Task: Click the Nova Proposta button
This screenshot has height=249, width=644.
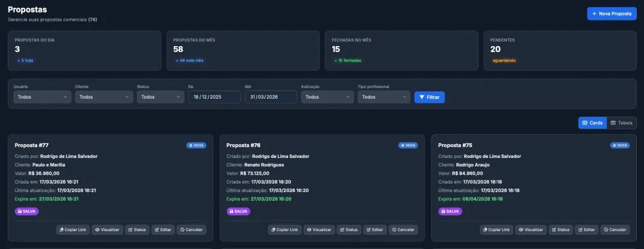Action: (612, 14)
